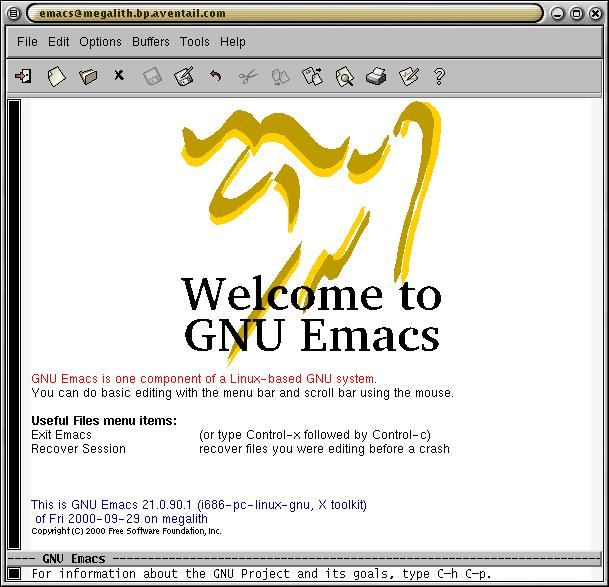The width and height of the screenshot is (609, 587).
Task: Expand the Tools menu
Action: [x=195, y=42]
